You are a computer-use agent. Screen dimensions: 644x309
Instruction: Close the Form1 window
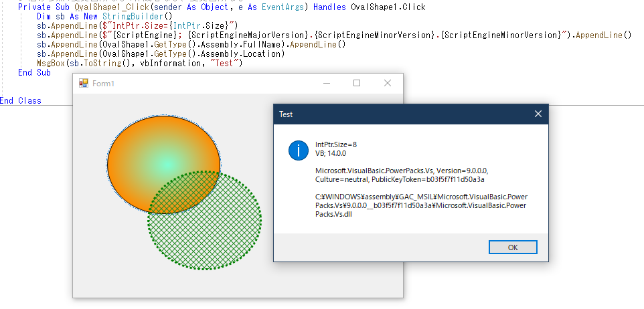(x=387, y=84)
